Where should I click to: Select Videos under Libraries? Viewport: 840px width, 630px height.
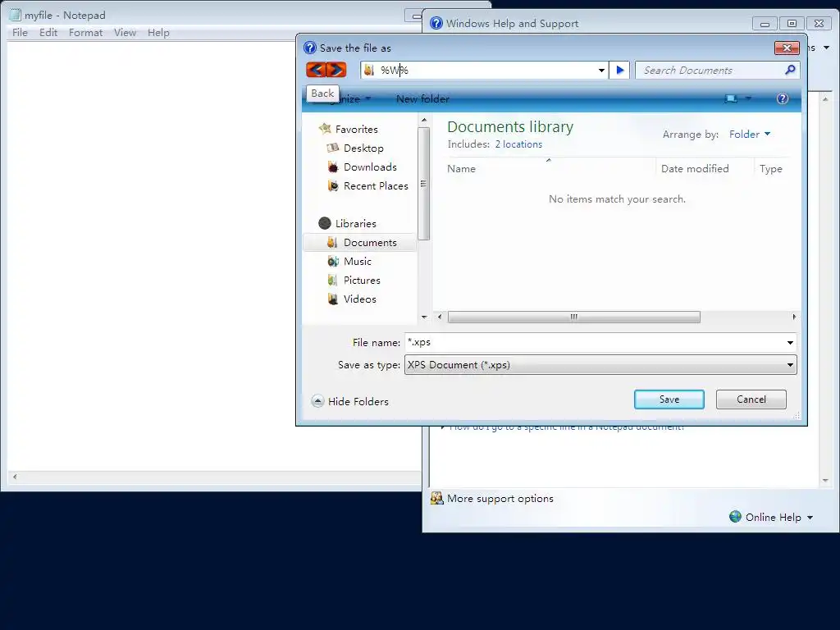tap(359, 299)
